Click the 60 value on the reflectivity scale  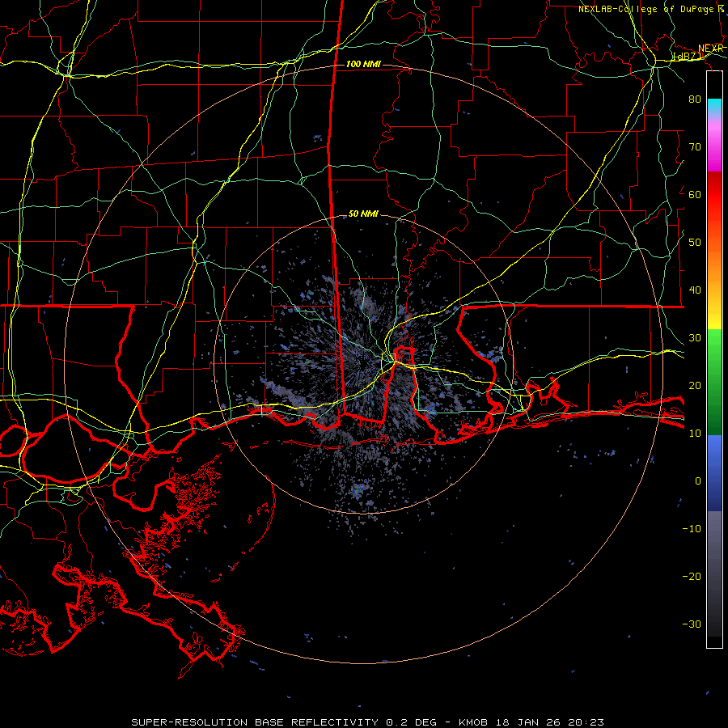pos(695,194)
